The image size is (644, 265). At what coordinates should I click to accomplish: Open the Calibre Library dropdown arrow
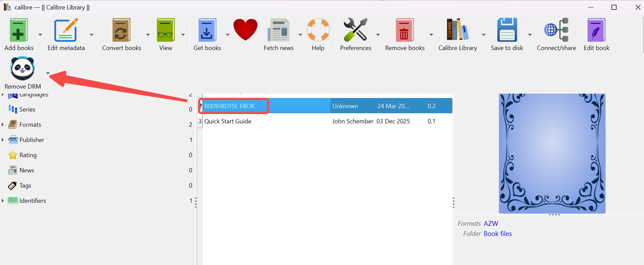coord(484,34)
